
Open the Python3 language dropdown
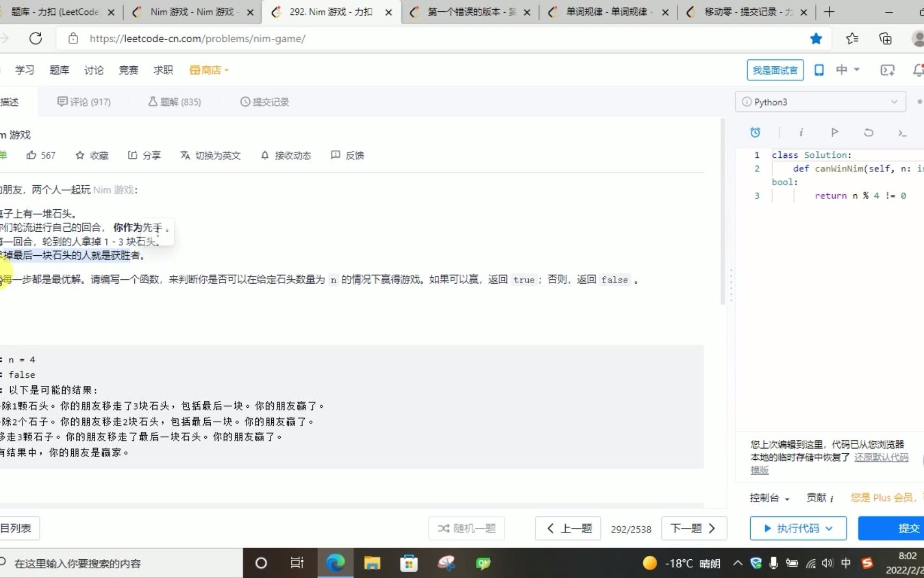point(820,102)
